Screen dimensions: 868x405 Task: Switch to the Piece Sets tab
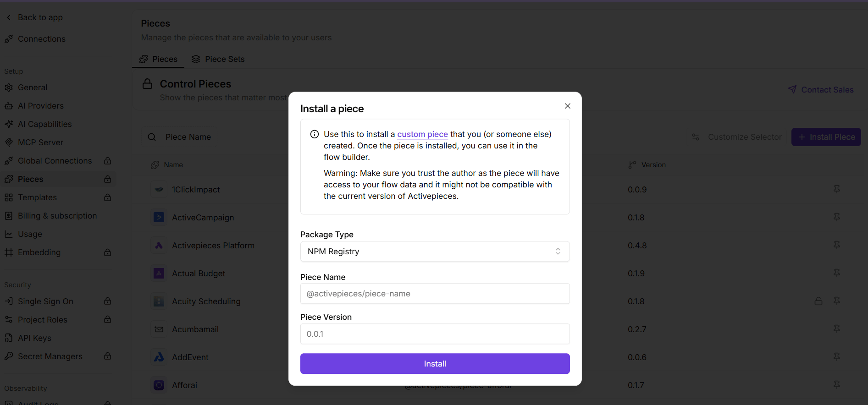218,59
